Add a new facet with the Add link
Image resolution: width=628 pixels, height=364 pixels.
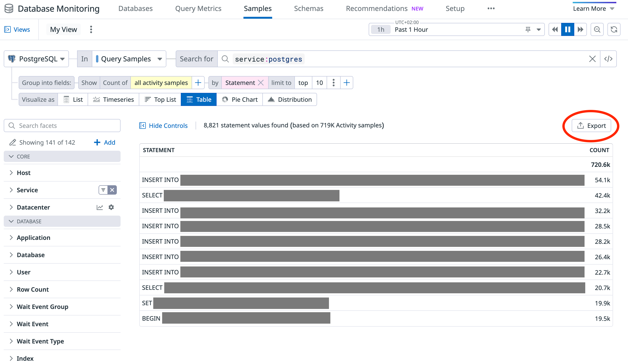click(x=104, y=142)
